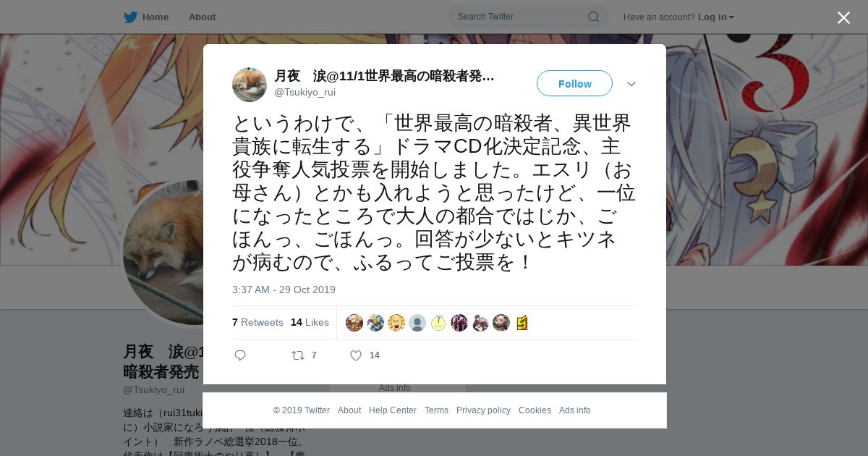This screenshot has width=868, height=456.
Task: Click the tweet timestamp 29 Oct 2019
Action: (x=284, y=290)
